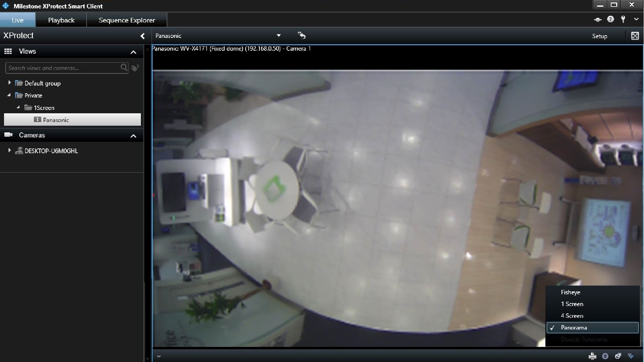Select the Panasonic view item

click(x=72, y=120)
